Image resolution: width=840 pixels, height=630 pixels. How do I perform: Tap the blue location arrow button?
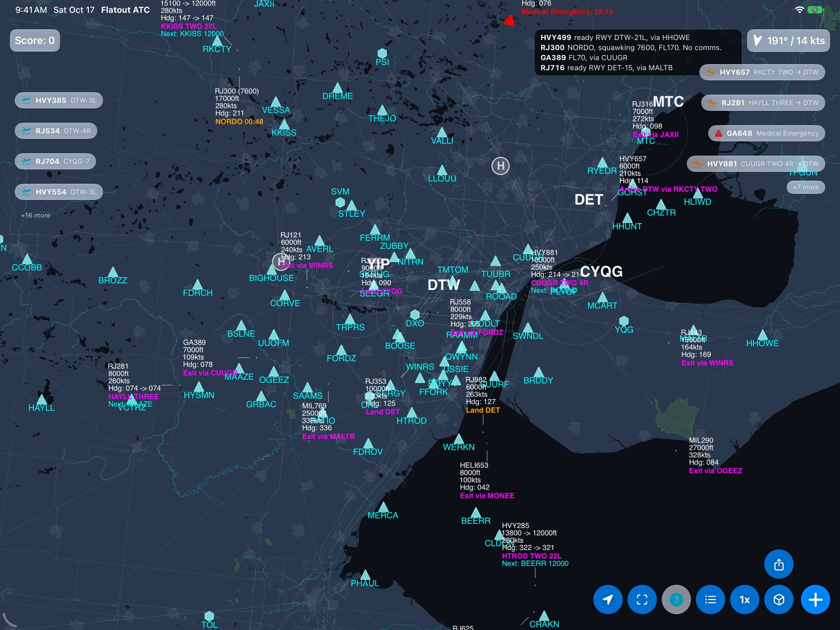(608, 599)
